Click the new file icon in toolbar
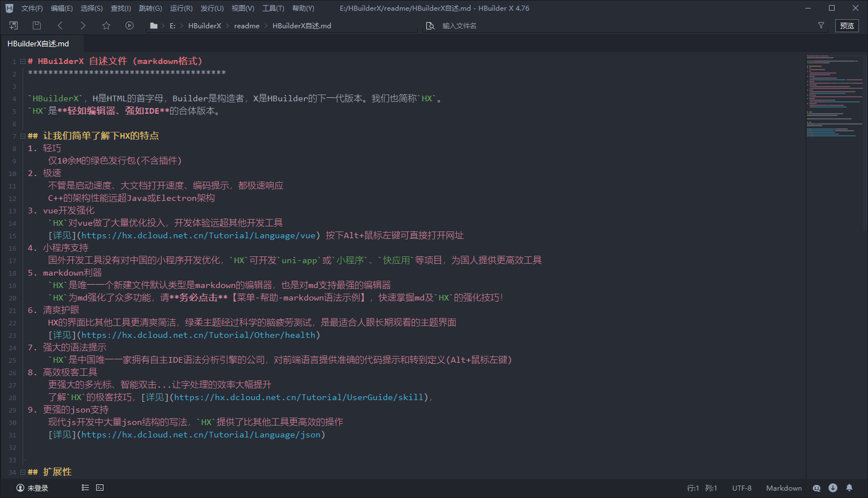The height and width of the screenshot is (498, 868). (14, 25)
